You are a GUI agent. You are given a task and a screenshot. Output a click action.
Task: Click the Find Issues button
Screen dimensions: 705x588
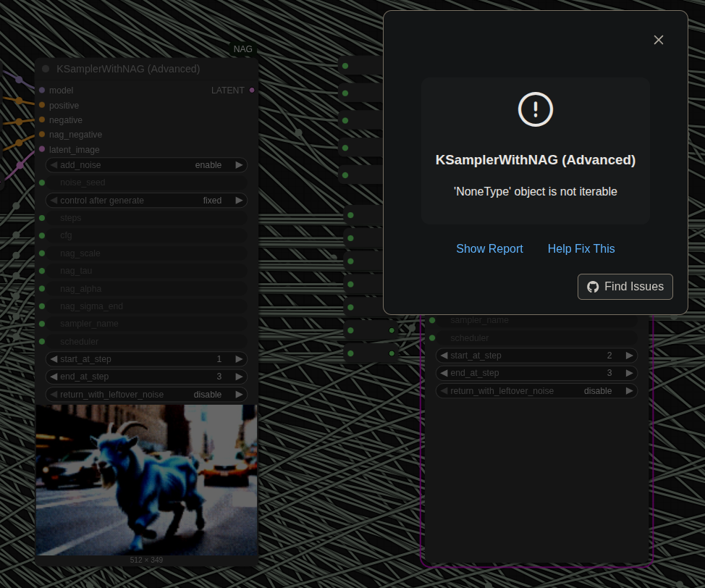point(625,287)
